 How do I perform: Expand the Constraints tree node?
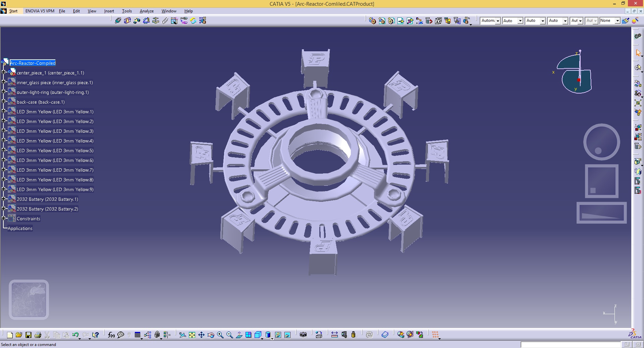click(x=4, y=218)
